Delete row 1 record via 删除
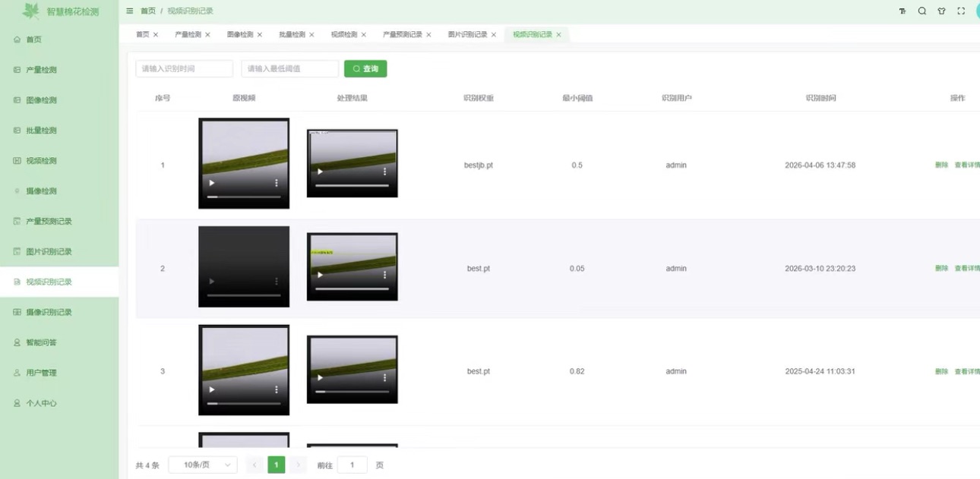Viewport: 980px width, 479px height. [941, 165]
